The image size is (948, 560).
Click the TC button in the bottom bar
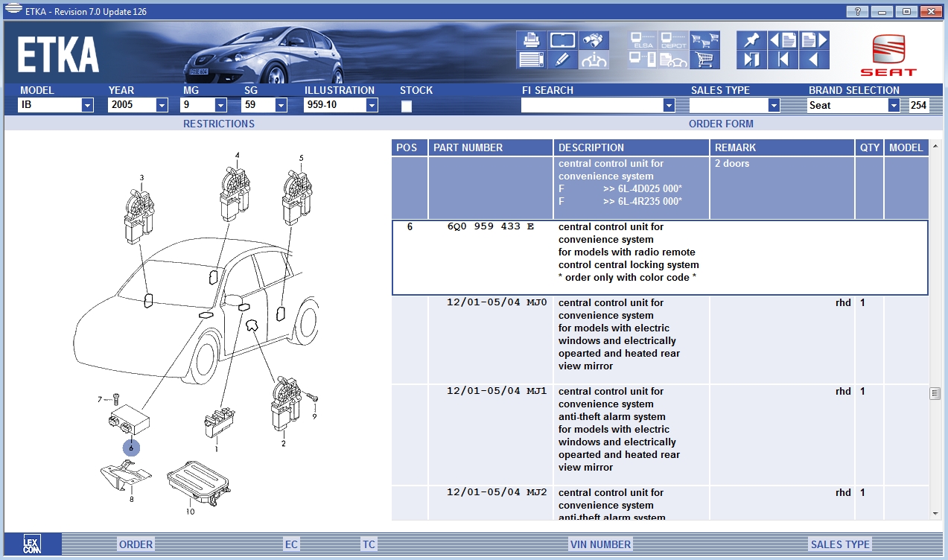[369, 544]
